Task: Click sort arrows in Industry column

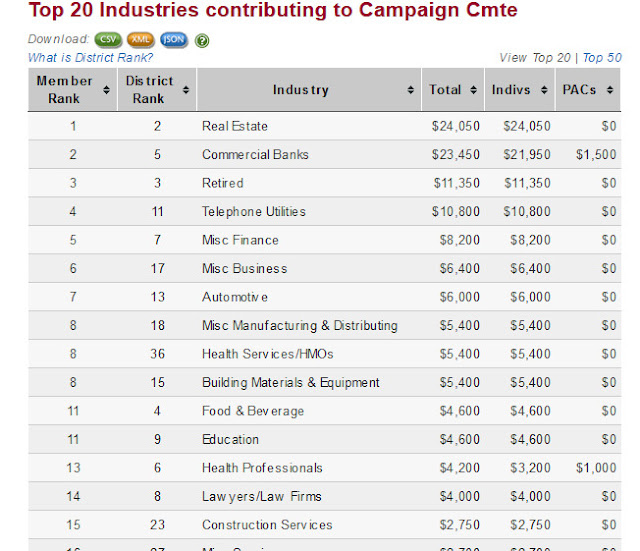Action: pyautogui.click(x=410, y=90)
